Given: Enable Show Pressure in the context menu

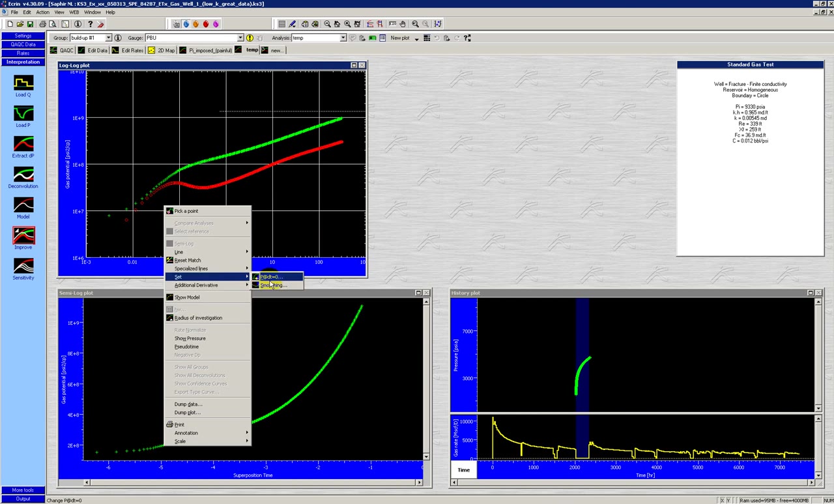Looking at the screenshot, I should (190, 338).
